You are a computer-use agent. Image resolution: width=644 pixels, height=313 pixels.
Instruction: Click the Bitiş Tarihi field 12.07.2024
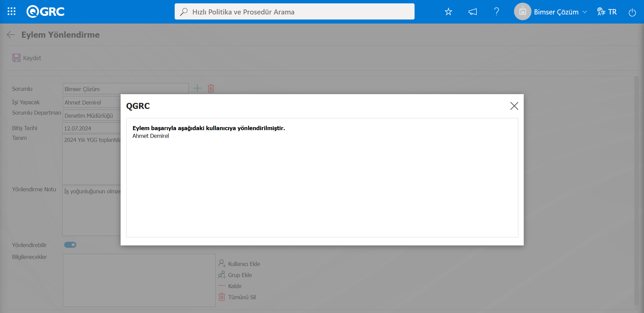coord(91,128)
